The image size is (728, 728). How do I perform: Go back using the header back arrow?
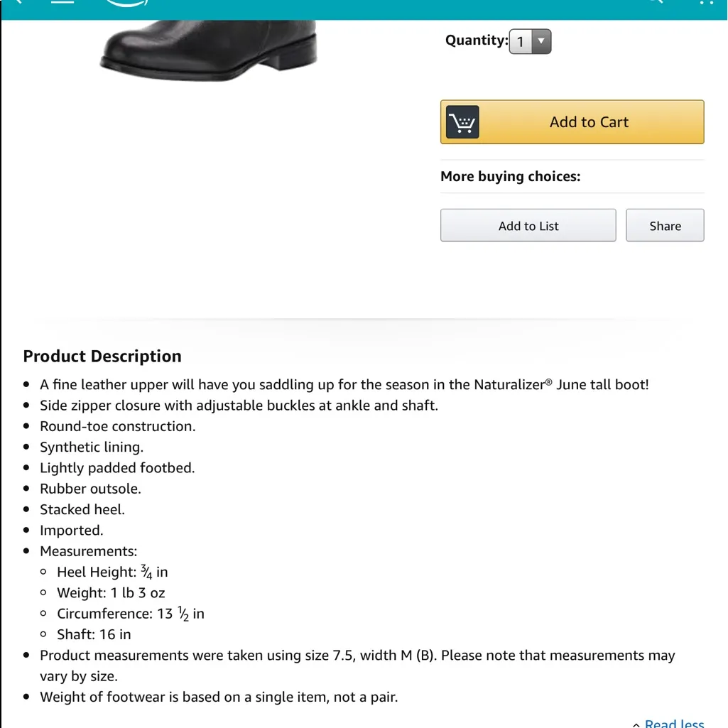coord(17,2)
